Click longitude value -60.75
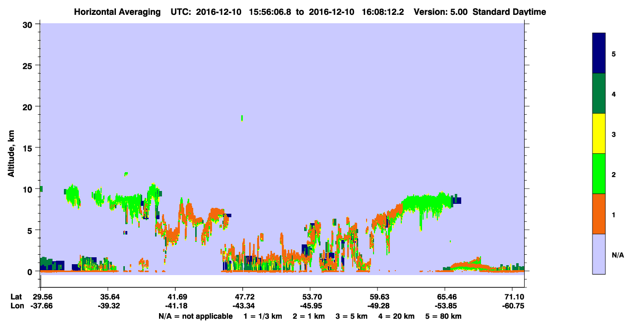 512,306
